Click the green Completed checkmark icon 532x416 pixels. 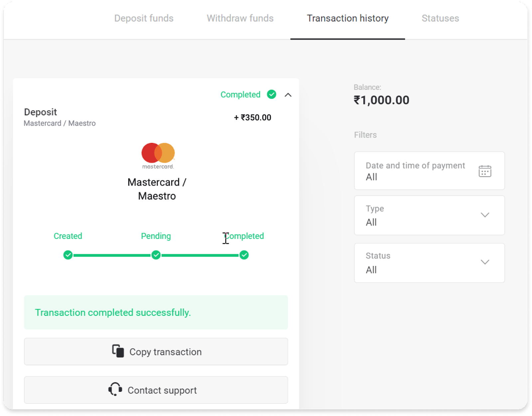(272, 95)
